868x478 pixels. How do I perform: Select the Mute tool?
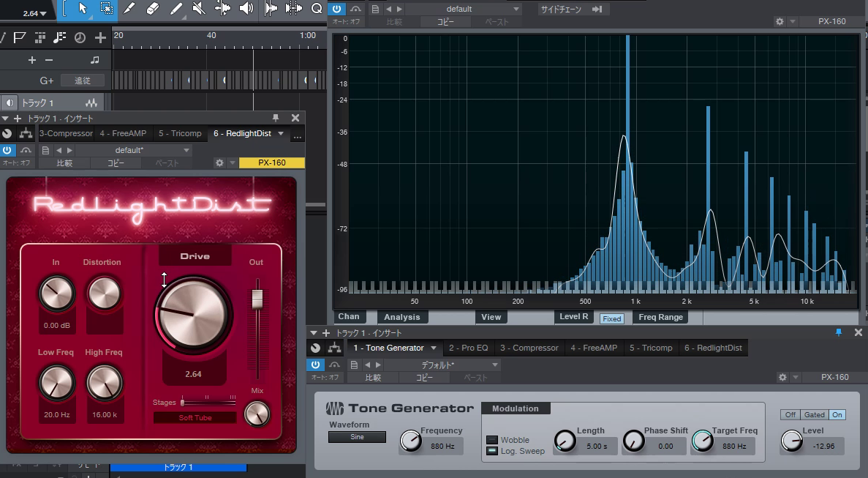199,8
